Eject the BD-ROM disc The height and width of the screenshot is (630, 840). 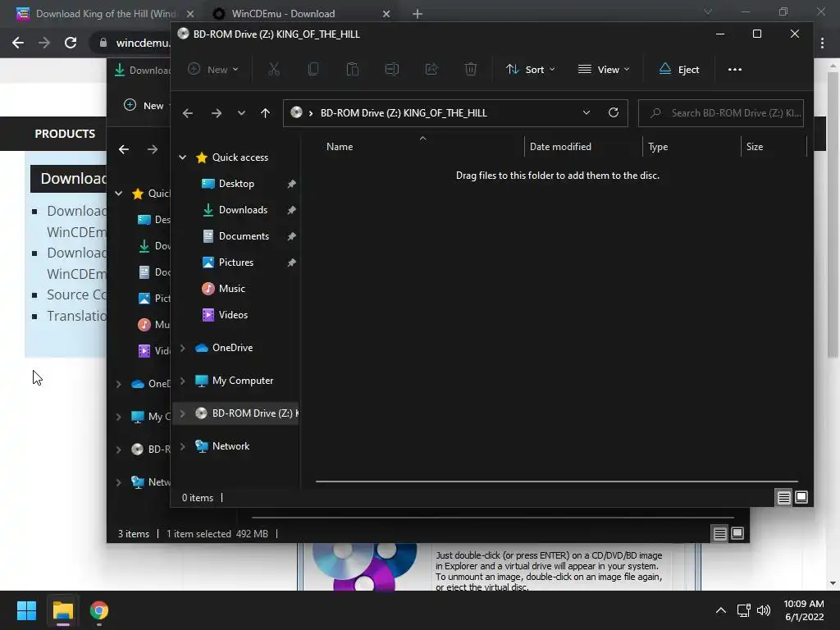click(678, 69)
